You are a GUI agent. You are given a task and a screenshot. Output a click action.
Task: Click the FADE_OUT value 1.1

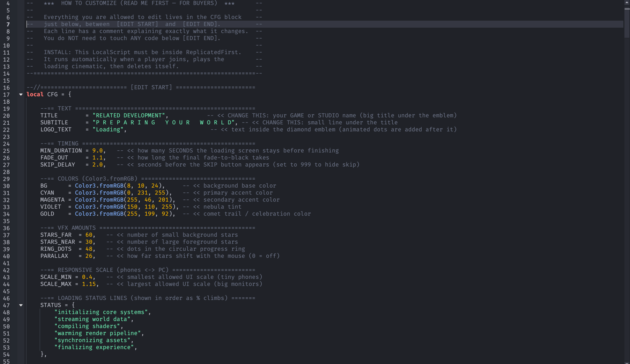pyautogui.click(x=97, y=158)
